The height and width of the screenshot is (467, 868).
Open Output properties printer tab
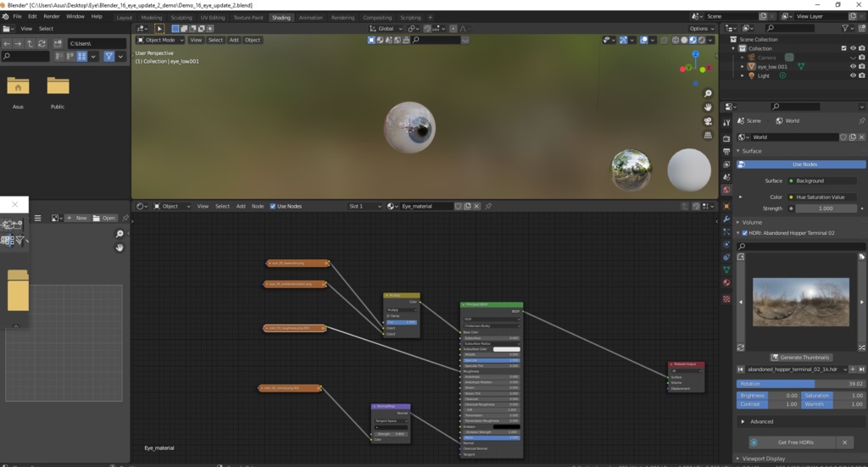pos(726,151)
